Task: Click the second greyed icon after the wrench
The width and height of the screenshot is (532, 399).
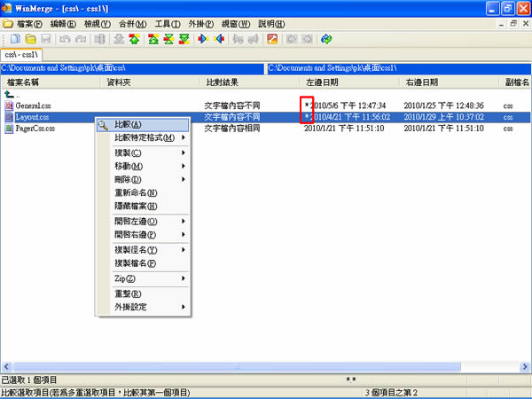Action: (307, 39)
